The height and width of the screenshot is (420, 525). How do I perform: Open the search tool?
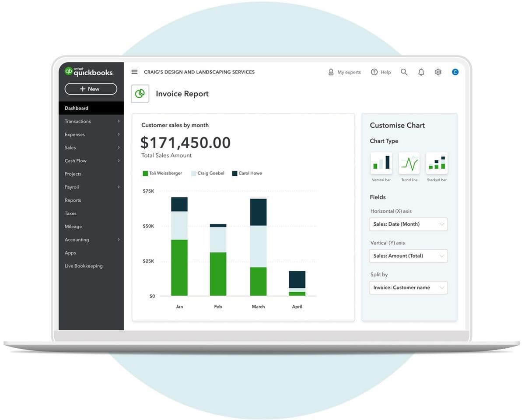404,72
